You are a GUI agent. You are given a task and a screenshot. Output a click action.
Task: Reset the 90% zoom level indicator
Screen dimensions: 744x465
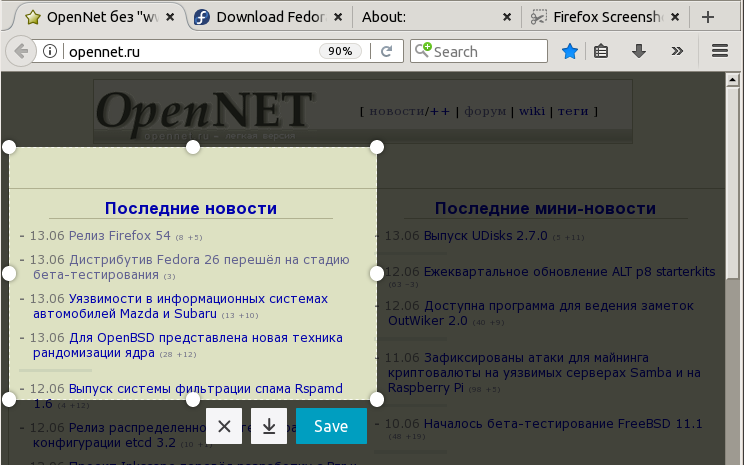point(340,51)
